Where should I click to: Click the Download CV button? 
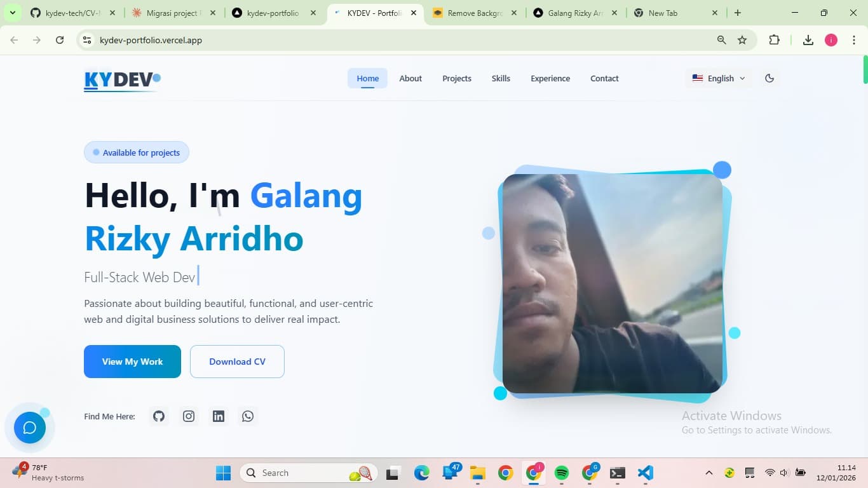point(236,361)
